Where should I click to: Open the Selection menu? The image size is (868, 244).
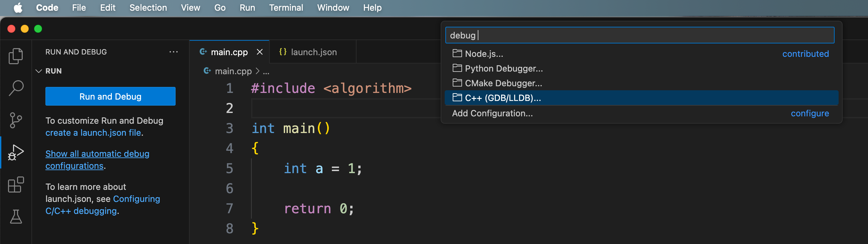coord(148,7)
